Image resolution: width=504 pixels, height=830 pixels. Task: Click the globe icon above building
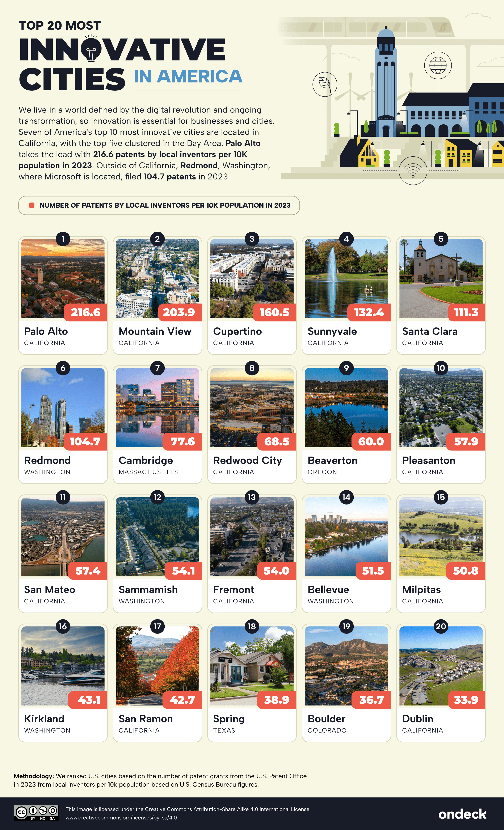438,65
